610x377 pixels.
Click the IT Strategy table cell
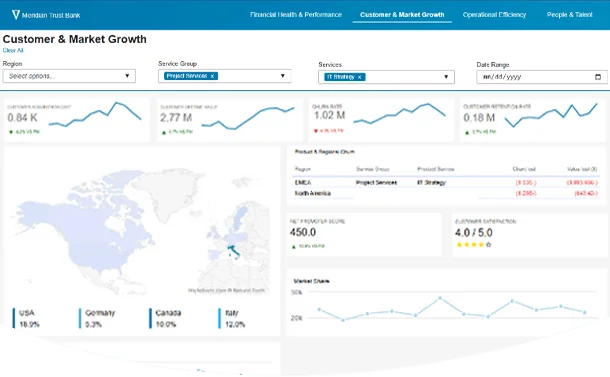(x=431, y=182)
